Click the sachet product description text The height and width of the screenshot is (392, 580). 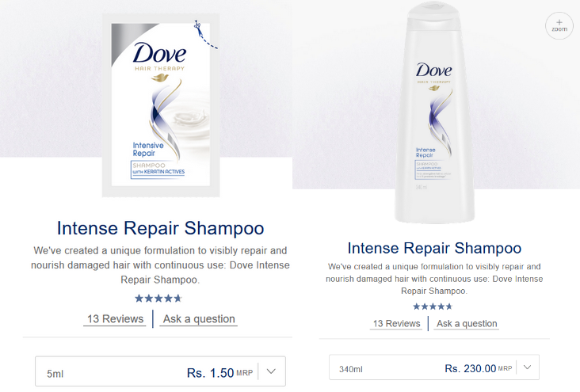coord(160,265)
